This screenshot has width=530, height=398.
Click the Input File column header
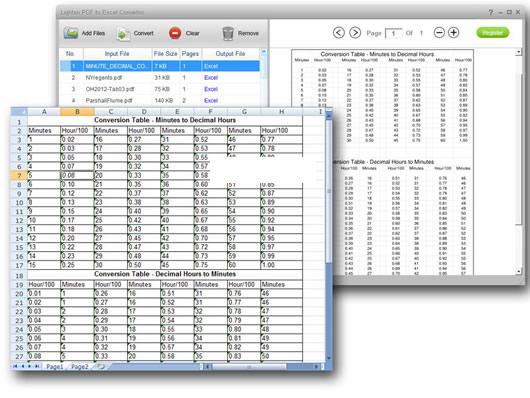[117, 54]
